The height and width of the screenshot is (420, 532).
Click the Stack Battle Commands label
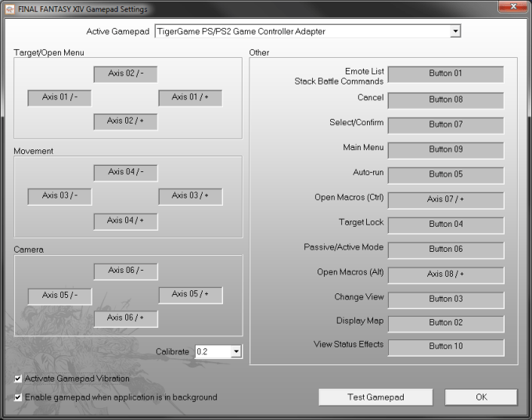pos(339,81)
